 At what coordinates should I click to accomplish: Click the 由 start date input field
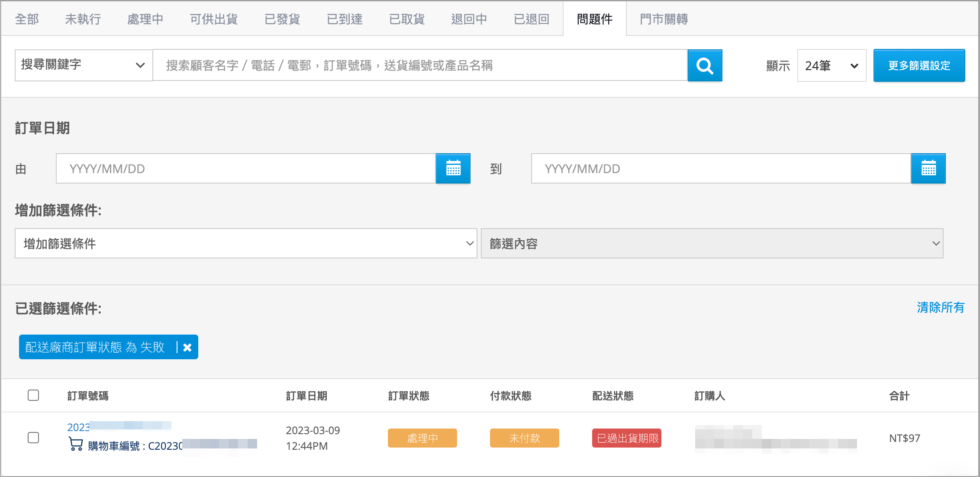246,168
